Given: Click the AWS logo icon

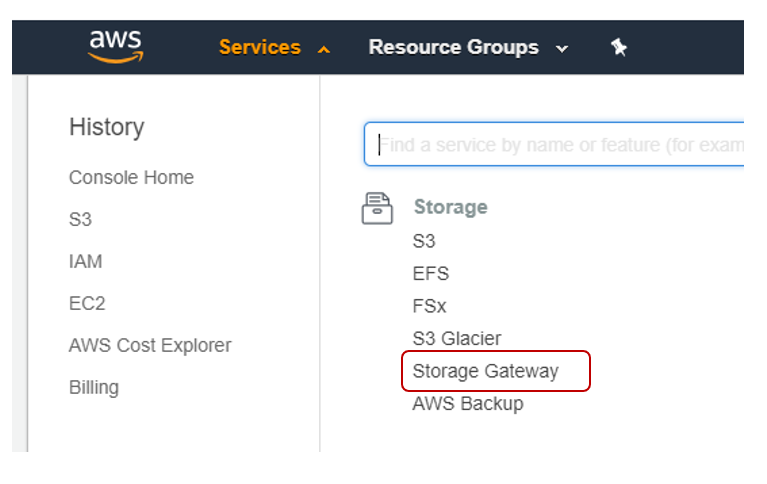Looking at the screenshot, I should click(x=115, y=46).
